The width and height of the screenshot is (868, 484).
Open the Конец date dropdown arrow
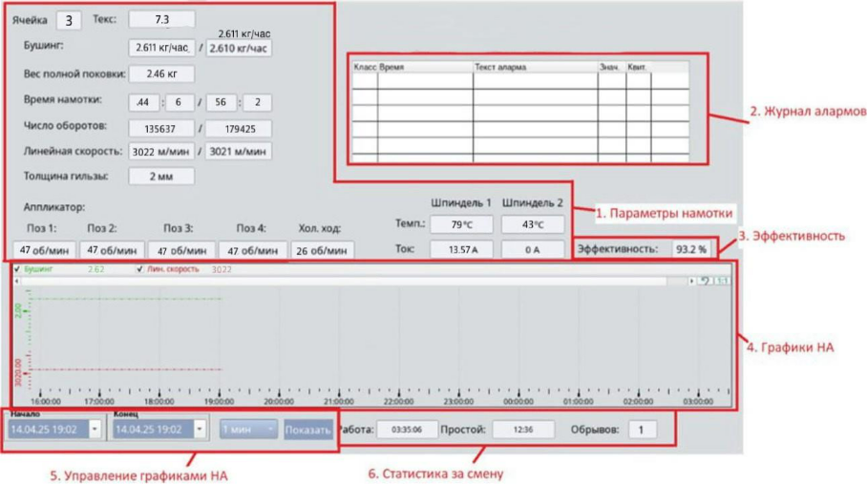(x=200, y=430)
